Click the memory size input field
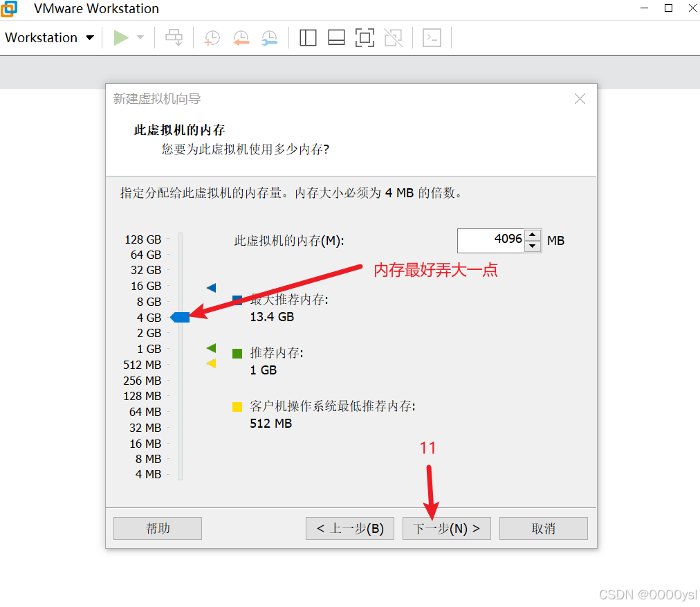The image size is (700, 607). coord(490,240)
